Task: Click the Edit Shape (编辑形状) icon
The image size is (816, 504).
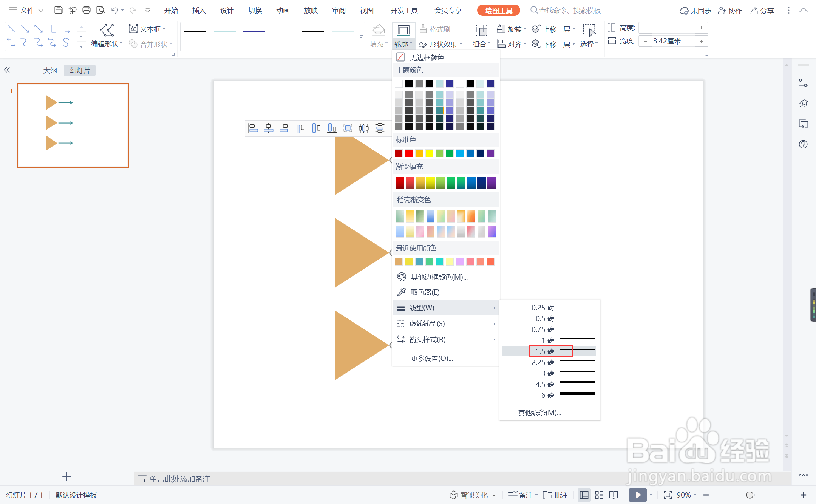Action: coord(107,31)
